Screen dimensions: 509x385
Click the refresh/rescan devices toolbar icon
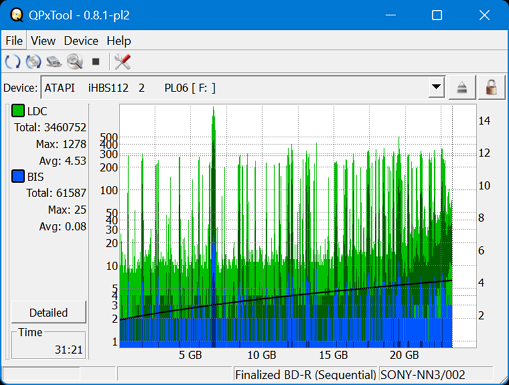coord(12,62)
